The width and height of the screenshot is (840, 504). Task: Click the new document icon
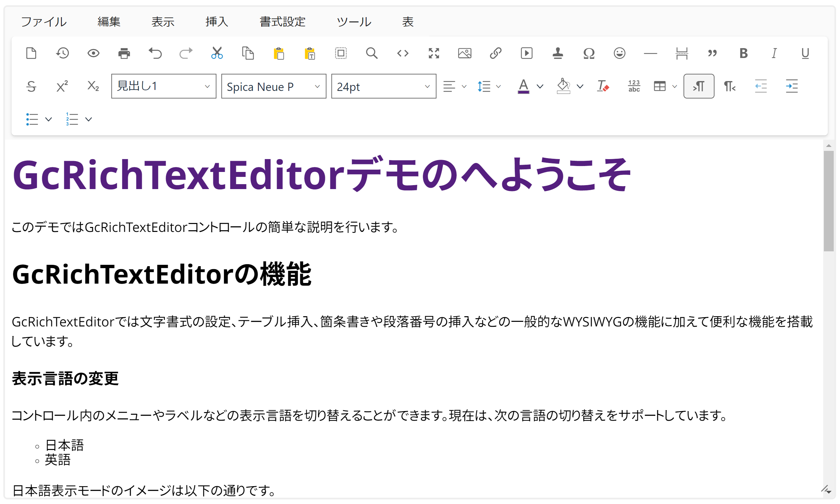31,53
